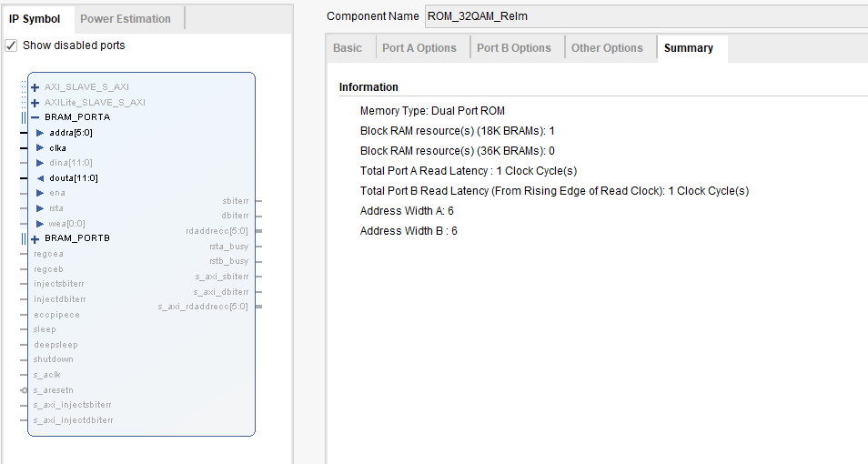
Task: Open the Basic tab
Action: [348, 48]
